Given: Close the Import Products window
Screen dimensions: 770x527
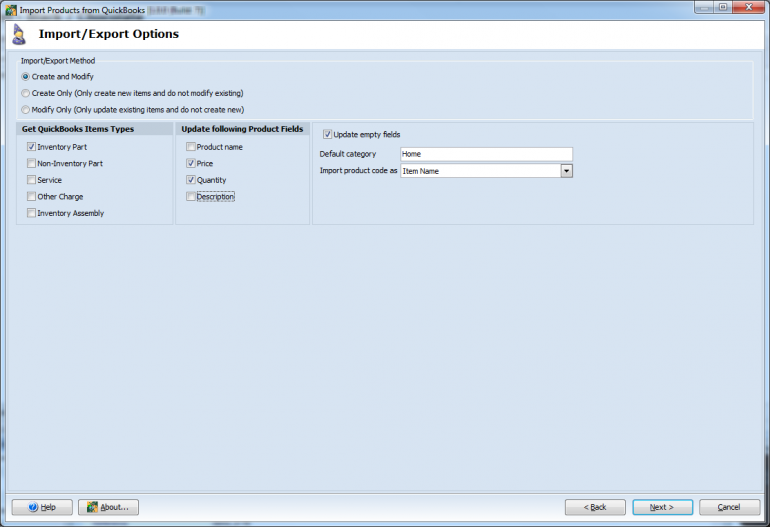Looking at the screenshot, I should click(748, 7).
